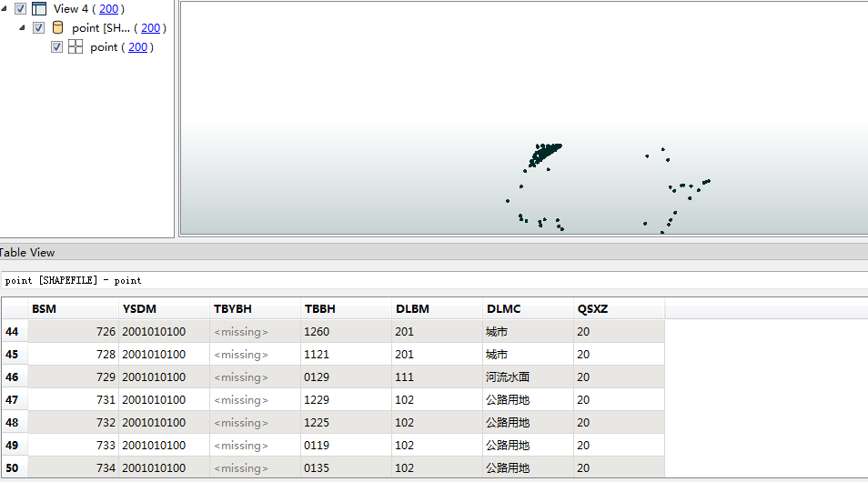Toggle the point [SH... dataset checkbox
The height and width of the screenshot is (482, 868).
[39, 27]
